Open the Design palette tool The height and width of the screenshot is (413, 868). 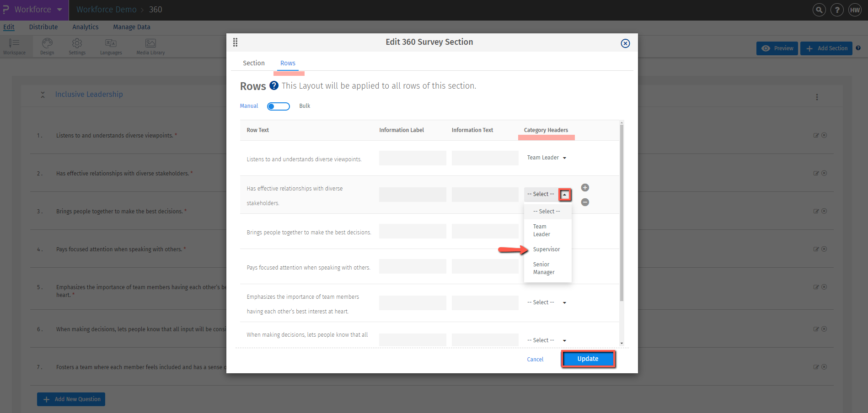(47, 47)
